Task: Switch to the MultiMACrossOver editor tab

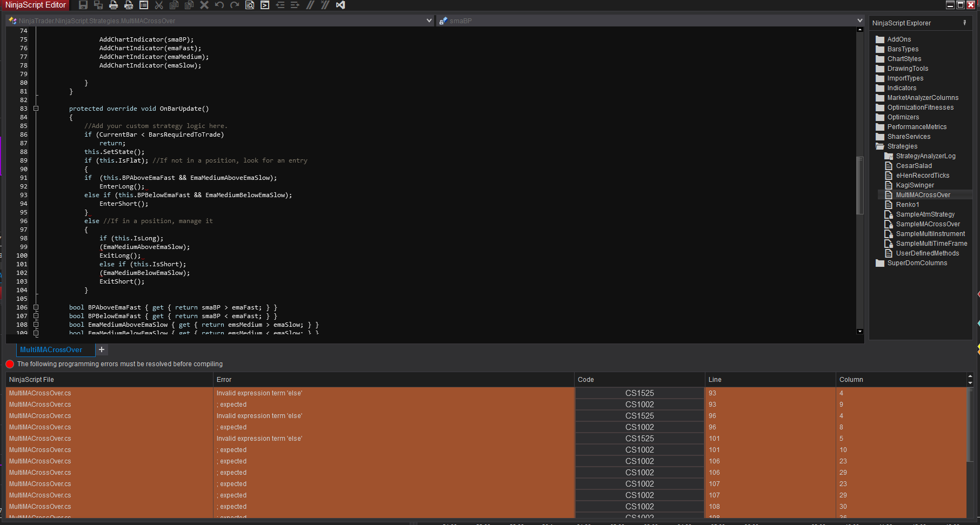Action: point(51,350)
